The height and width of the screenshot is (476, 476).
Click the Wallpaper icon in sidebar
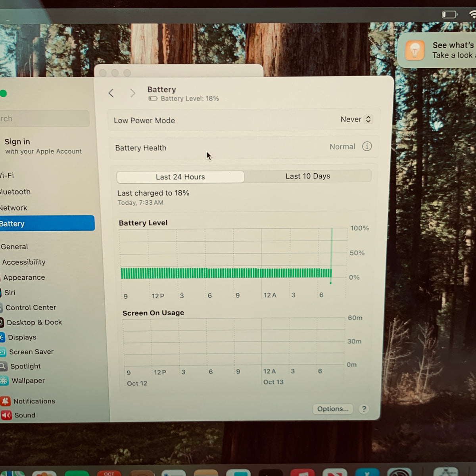point(4,381)
